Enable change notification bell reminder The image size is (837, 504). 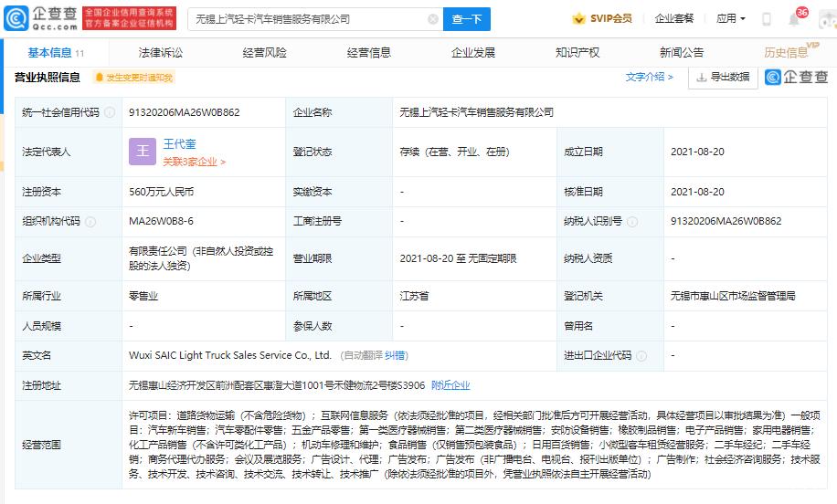coord(134,78)
